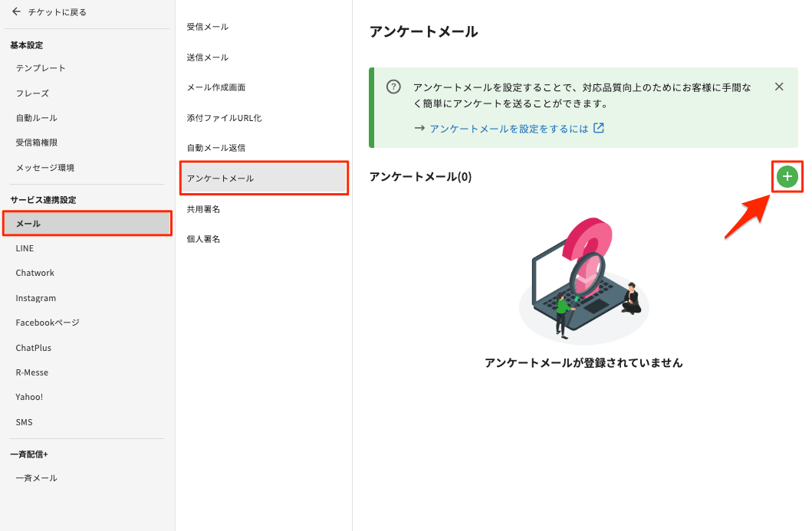812x531 pixels.
Task: Open 共用署名 settings
Action: coord(204,209)
